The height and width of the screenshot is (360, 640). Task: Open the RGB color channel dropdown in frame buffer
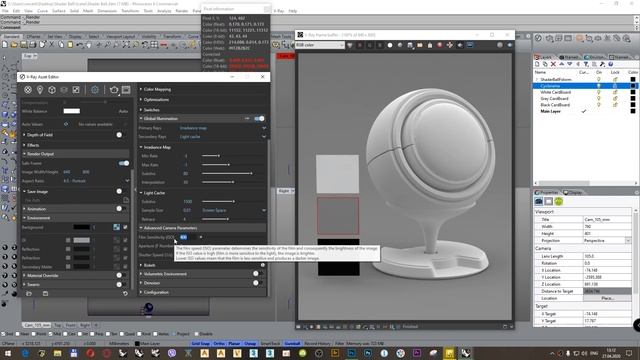(x=320, y=45)
